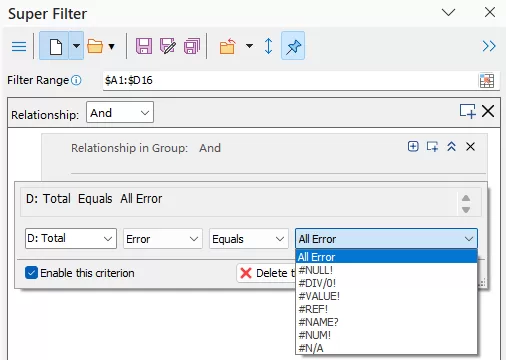Image resolution: width=506 pixels, height=360 pixels.
Task: Select #DIV/0! from the list
Action: coord(386,283)
